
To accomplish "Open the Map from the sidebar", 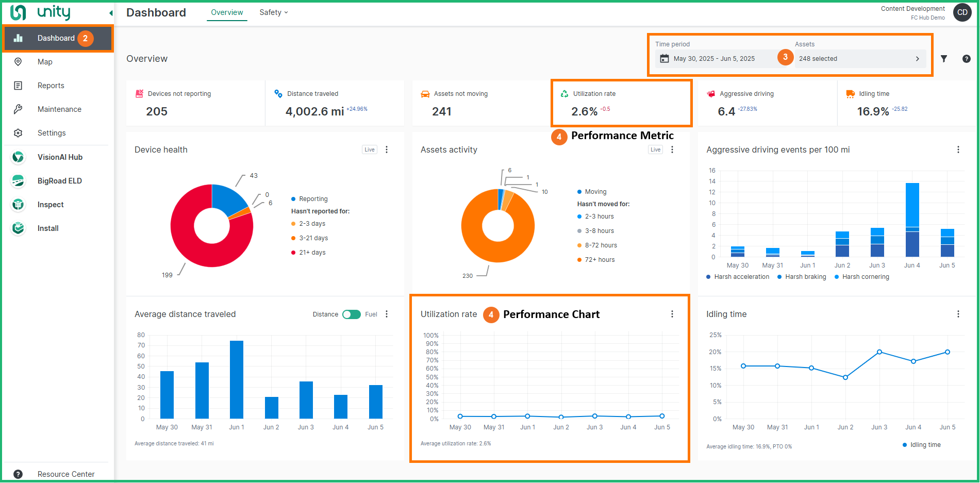I will (x=45, y=61).
